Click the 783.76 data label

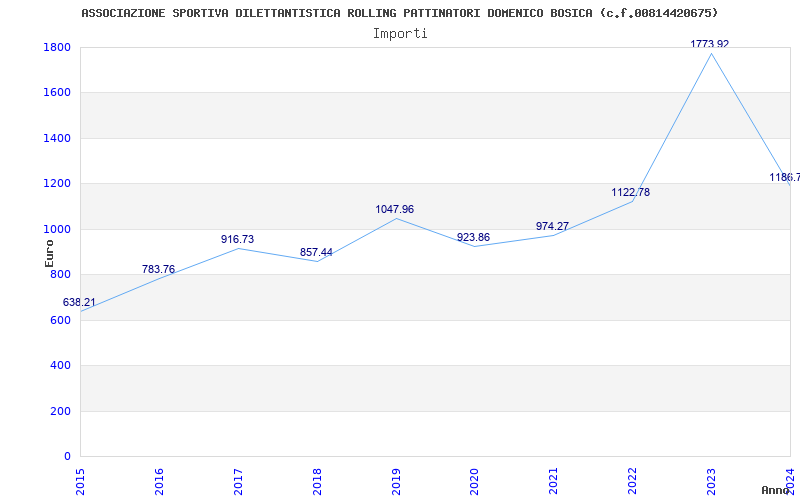pyautogui.click(x=158, y=269)
